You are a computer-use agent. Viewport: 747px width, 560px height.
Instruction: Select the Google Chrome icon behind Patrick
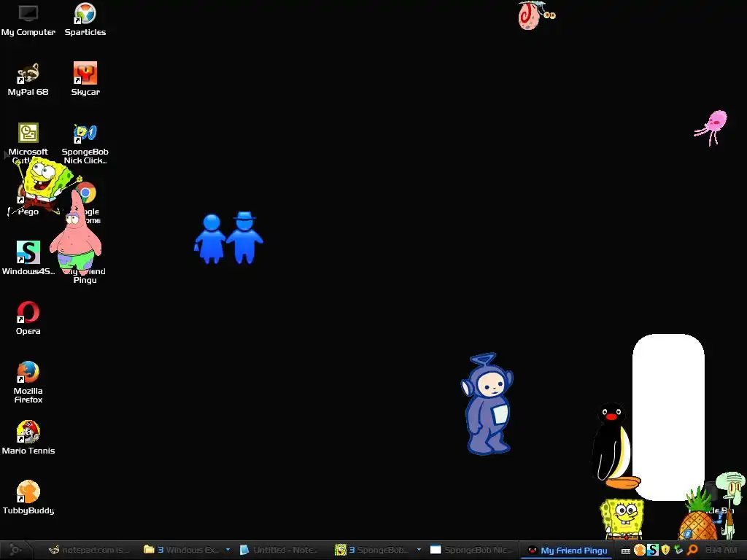pos(88,192)
